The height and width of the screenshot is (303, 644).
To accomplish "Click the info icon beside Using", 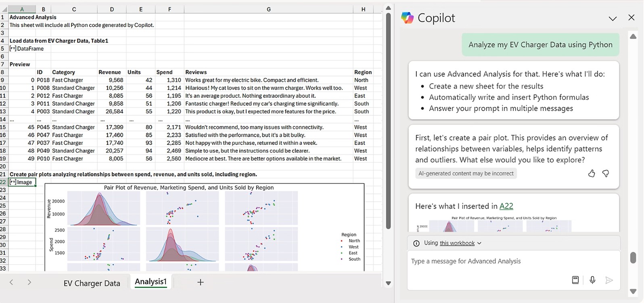I will click(x=416, y=243).
